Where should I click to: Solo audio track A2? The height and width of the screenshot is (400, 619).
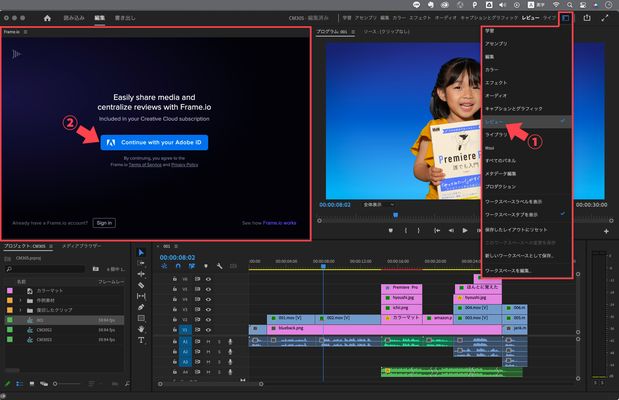coord(219,351)
